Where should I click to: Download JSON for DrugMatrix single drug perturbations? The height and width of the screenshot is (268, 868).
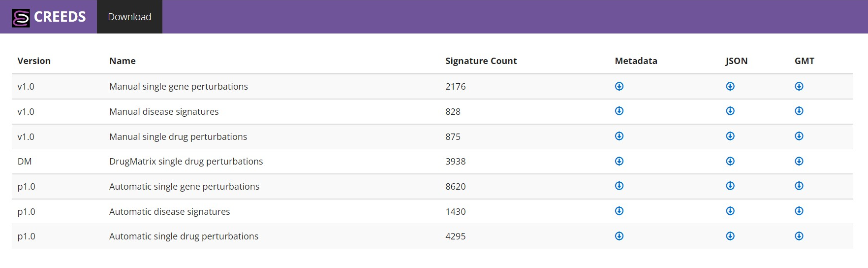pos(730,161)
